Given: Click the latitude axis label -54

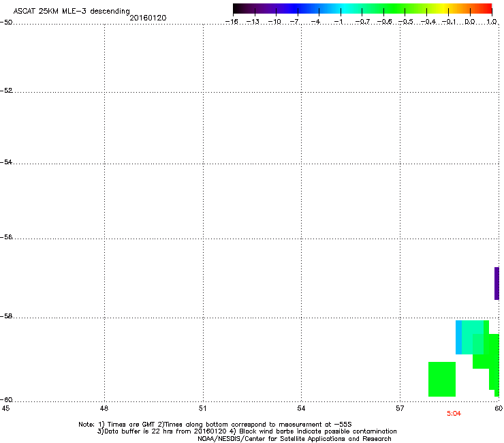Looking at the screenshot, I should (x=6, y=162).
